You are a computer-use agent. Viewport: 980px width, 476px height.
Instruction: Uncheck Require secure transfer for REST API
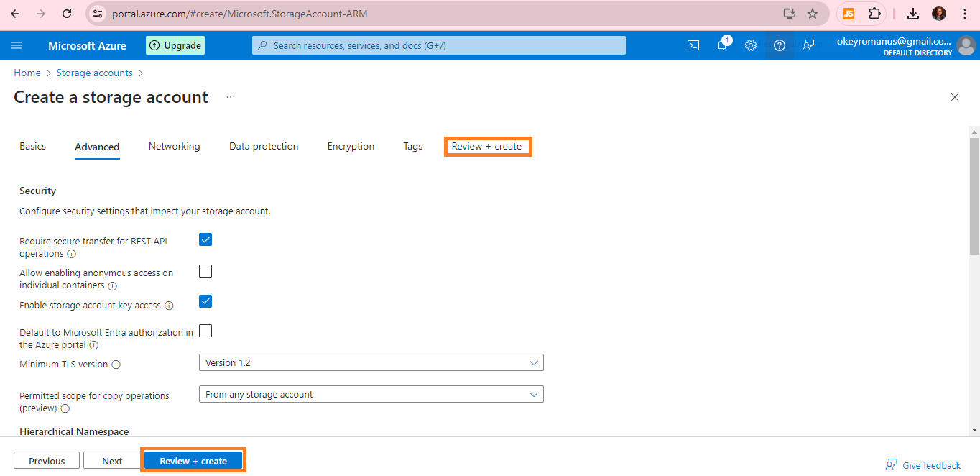click(x=205, y=239)
